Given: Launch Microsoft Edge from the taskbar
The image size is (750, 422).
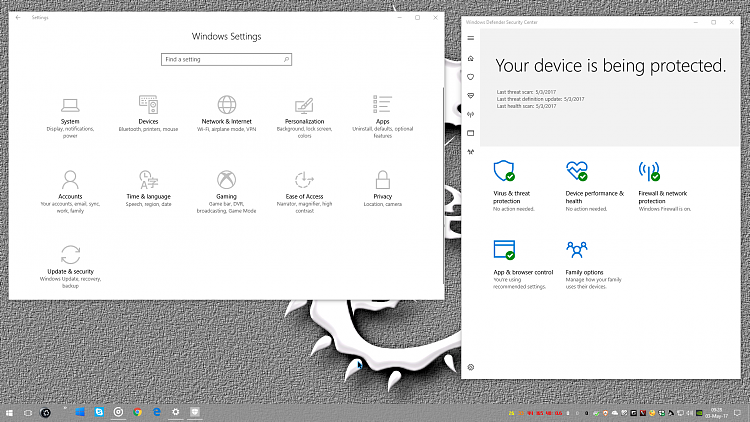Looking at the screenshot, I should [156, 412].
